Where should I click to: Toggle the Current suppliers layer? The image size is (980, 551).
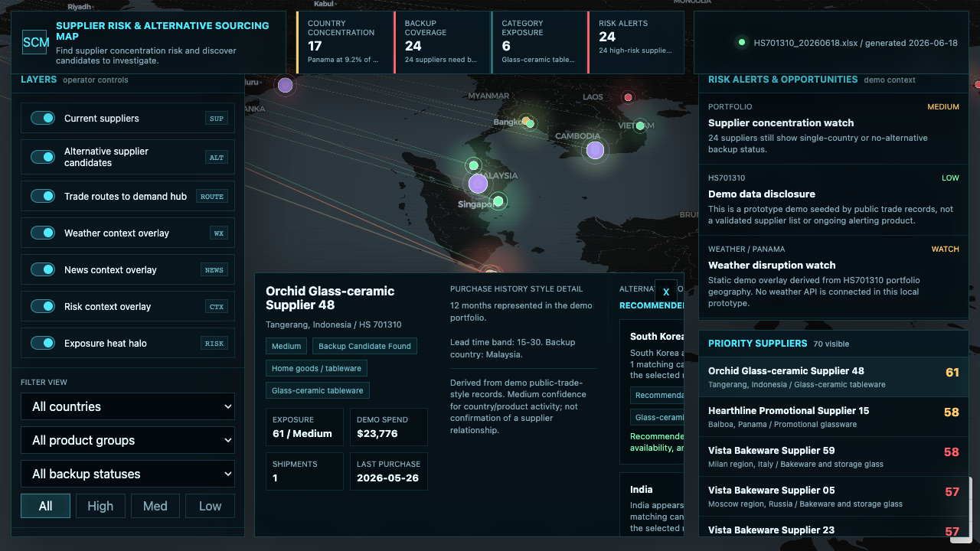(x=43, y=119)
